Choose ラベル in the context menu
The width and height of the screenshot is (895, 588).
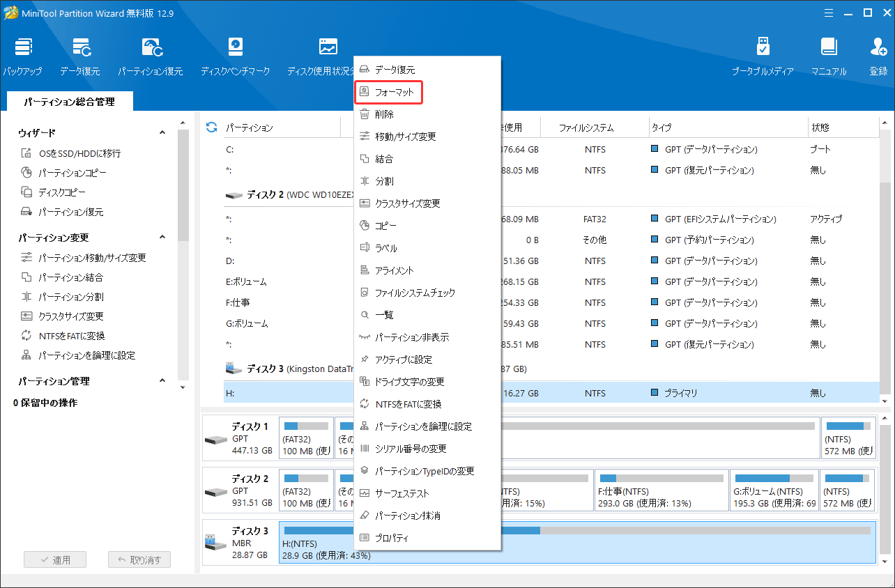427,248
